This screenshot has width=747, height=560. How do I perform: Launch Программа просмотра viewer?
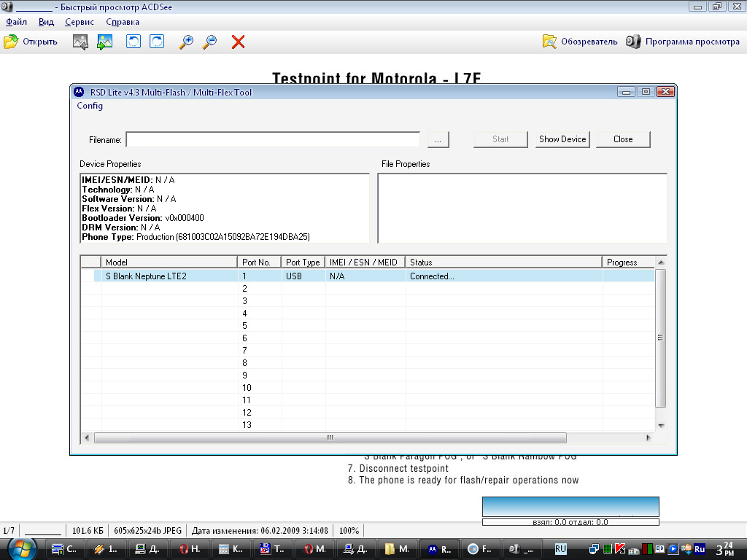pyautogui.click(x=682, y=42)
